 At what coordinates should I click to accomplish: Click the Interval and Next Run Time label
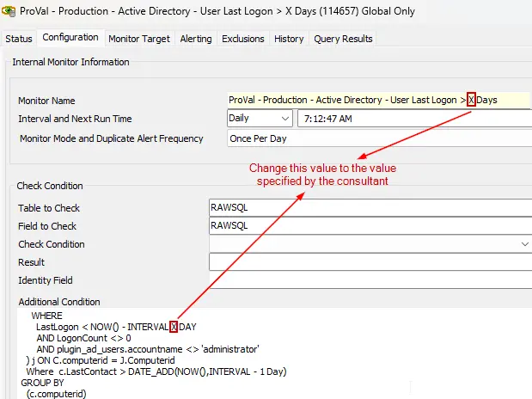click(x=75, y=119)
